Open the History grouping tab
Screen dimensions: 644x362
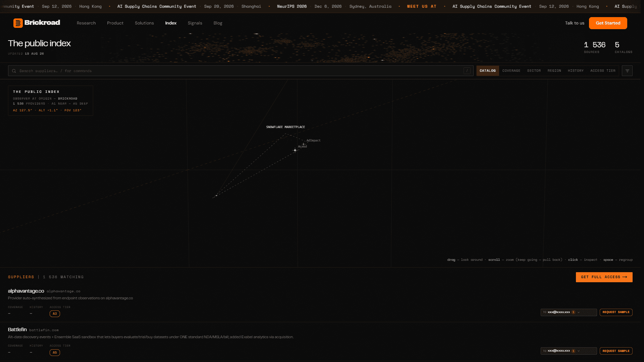576,71
